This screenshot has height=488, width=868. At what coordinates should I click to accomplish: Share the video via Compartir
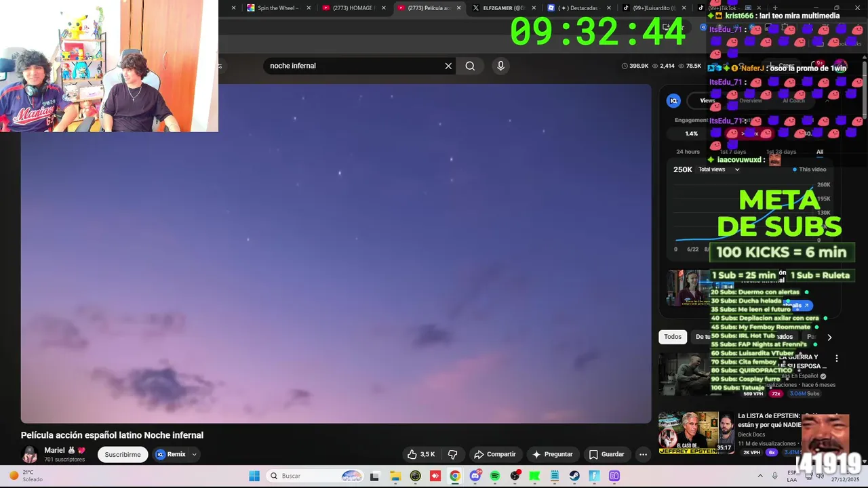(495, 454)
